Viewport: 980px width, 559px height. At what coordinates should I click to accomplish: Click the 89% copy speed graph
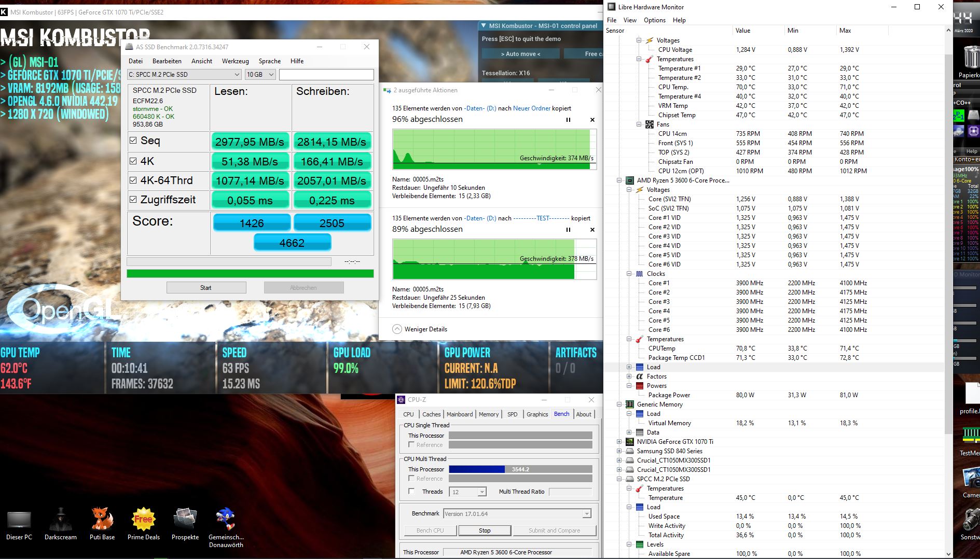coord(494,259)
